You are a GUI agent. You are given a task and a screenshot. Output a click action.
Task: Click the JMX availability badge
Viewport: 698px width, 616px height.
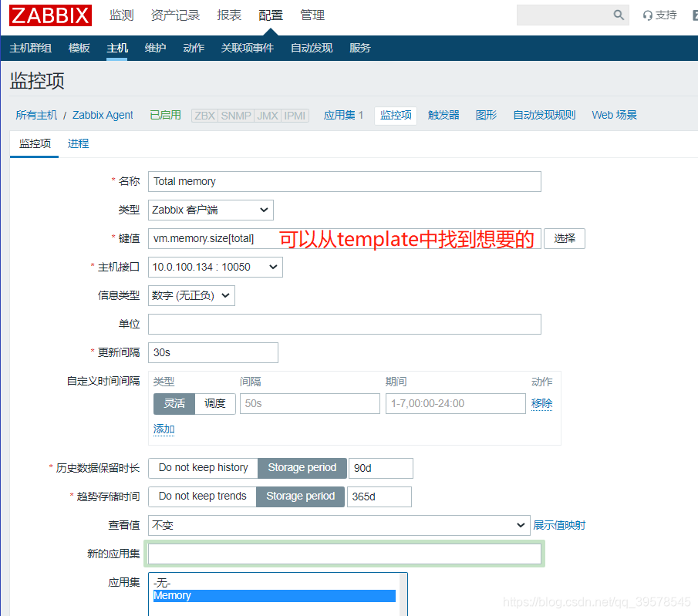268,116
